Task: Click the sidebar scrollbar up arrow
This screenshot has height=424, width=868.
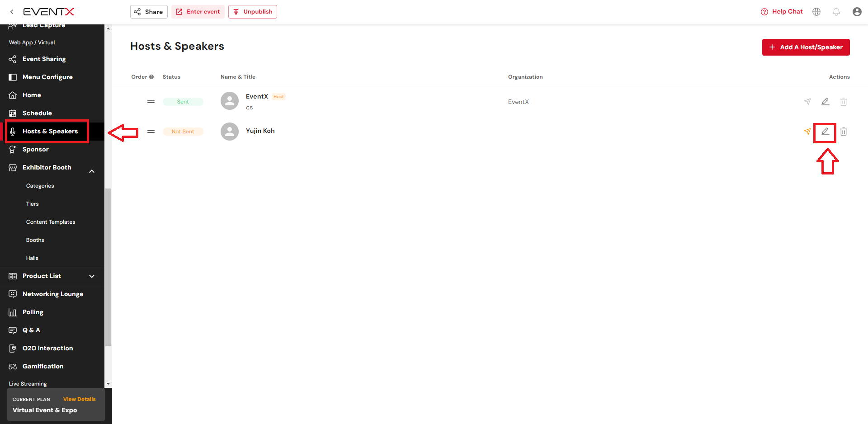Action: pyautogui.click(x=108, y=28)
